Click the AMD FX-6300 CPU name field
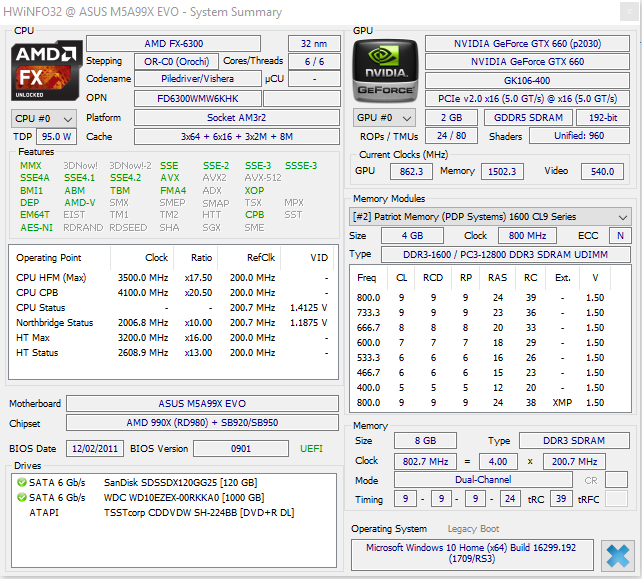Viewport: 642px width, 579px height. click(x=173, y=44)
